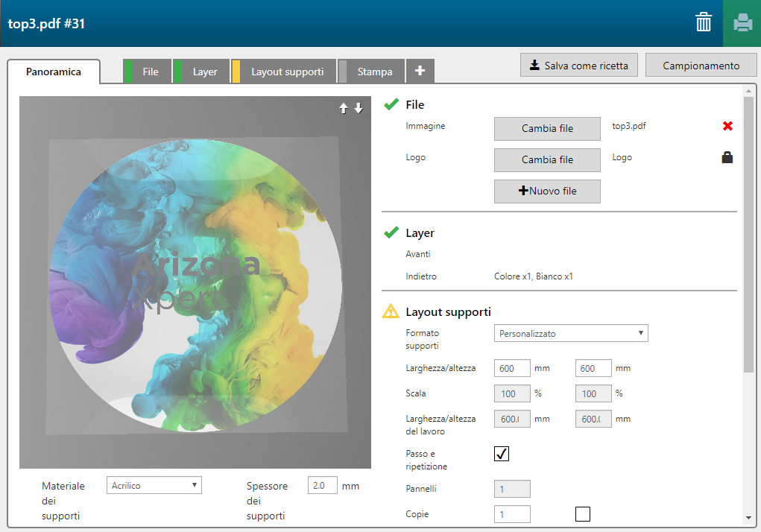Click the Scala height percentage field
The width and height of the screenshot is (761, 532).
593,393
